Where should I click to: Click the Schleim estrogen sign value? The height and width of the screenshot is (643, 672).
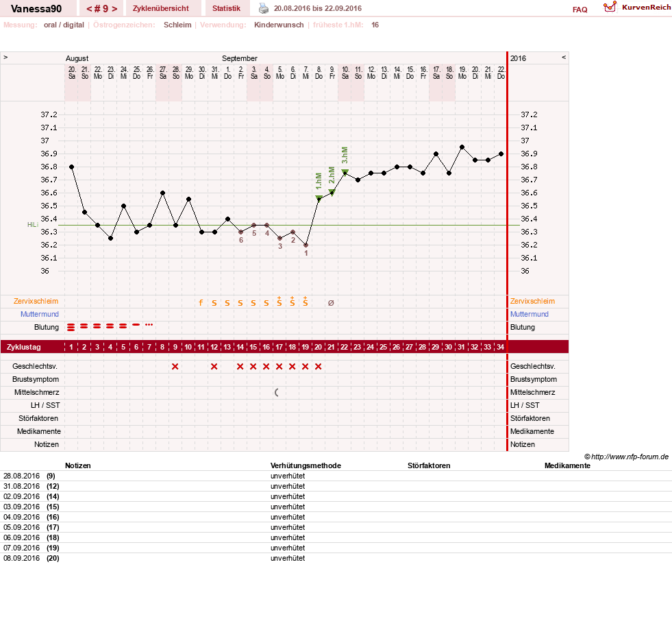(177, 25)
